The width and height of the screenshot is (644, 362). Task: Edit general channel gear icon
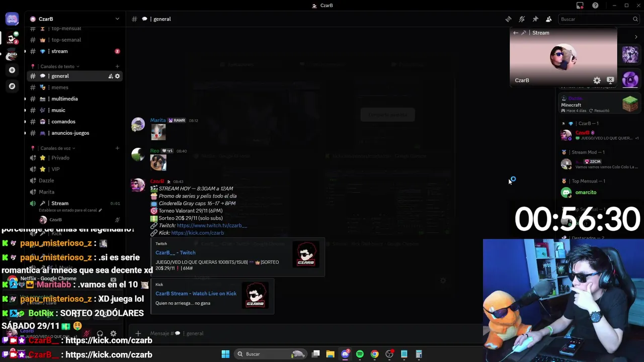click(118, 76)
